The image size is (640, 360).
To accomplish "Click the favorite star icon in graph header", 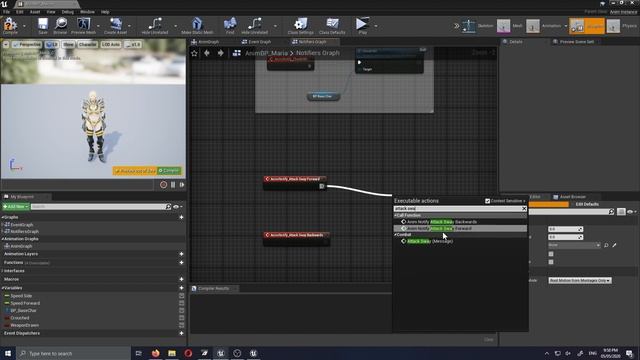I will click(194, 53).
